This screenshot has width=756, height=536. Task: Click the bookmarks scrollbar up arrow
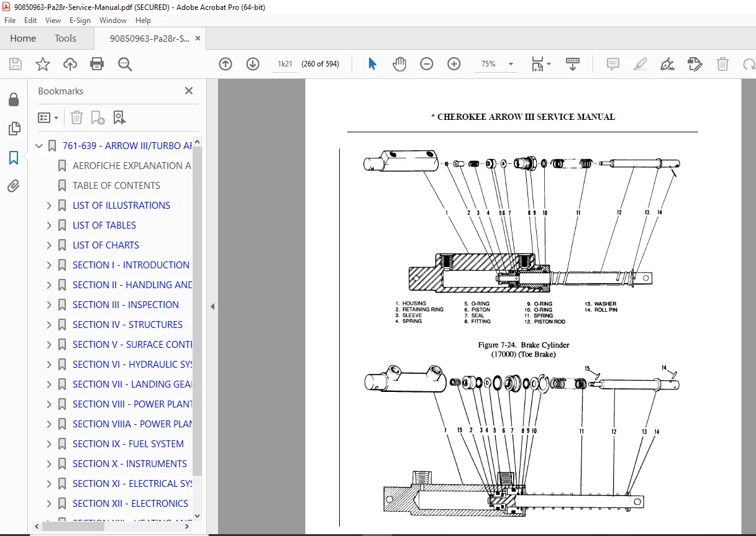point(198,142)
